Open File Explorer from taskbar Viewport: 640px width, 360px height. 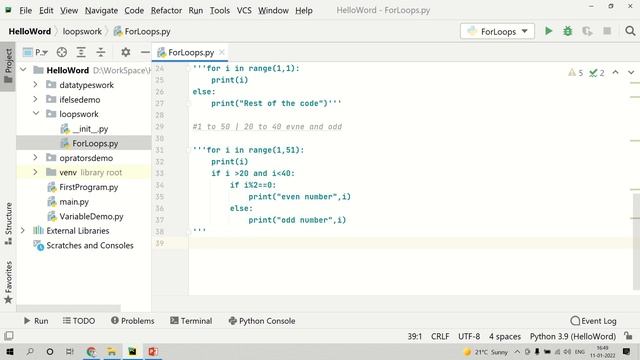(112, 351)
